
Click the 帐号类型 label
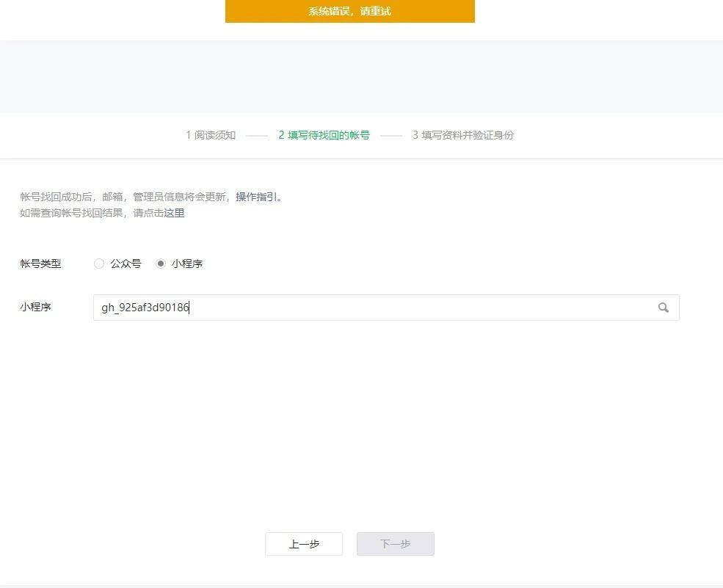[x=40, y=264]
